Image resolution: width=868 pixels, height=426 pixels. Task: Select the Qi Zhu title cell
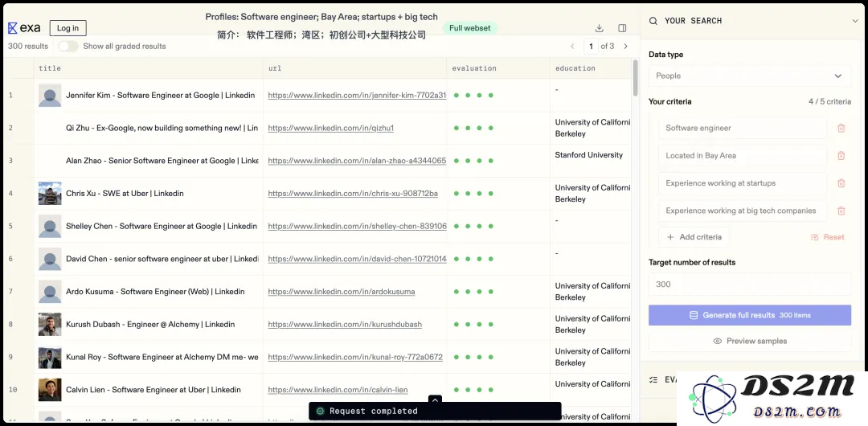click(x=149, y=128)
